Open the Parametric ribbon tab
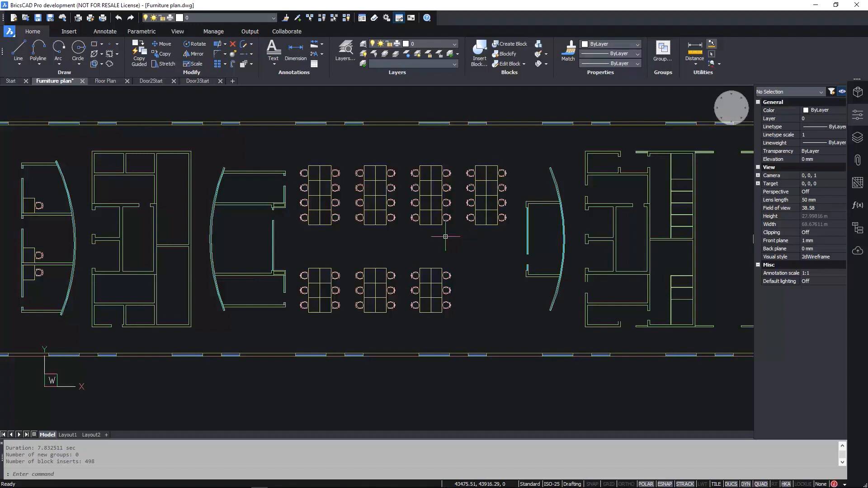 coord(142,32)
